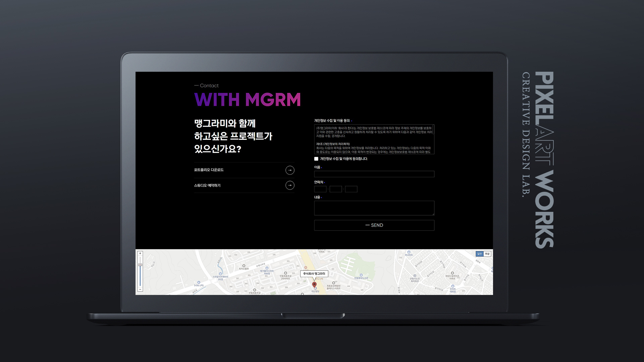The width and height of the screenshot is (644, 362).
Task: Click the 개인정보 수집 및 이용 동의 label
Action: pos(332,121)
